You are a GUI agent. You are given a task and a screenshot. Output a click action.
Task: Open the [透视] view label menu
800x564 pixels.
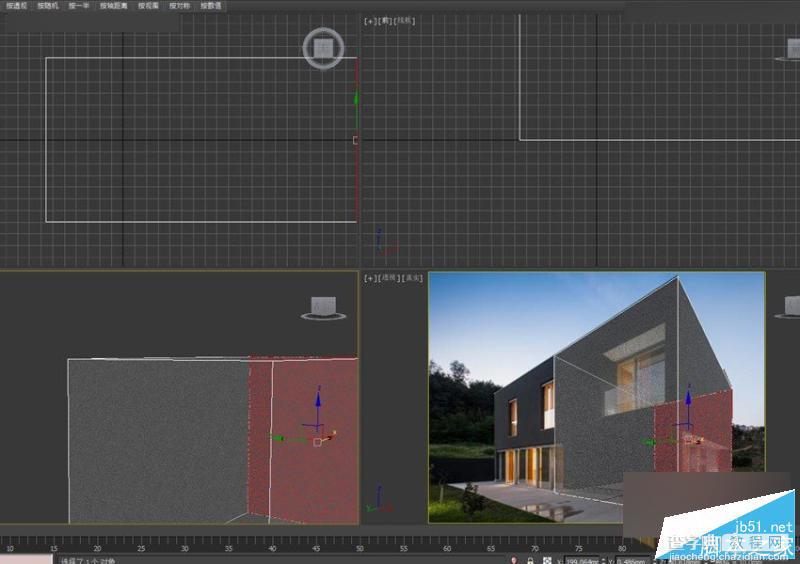pos(389,278)
